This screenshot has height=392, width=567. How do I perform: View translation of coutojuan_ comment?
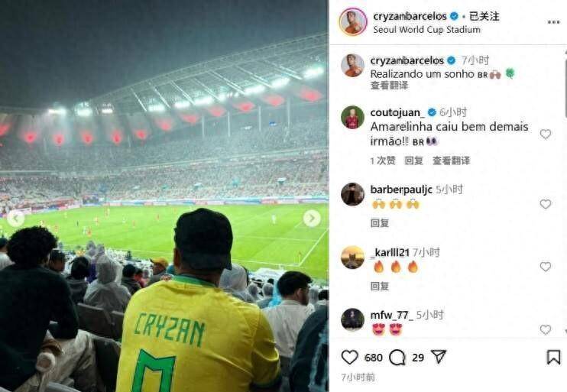coord(452,160)
